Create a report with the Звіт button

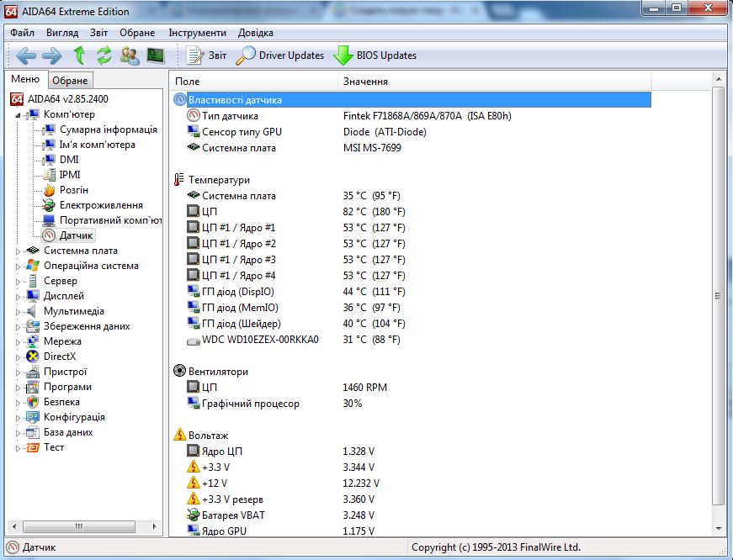coord(207,55)
